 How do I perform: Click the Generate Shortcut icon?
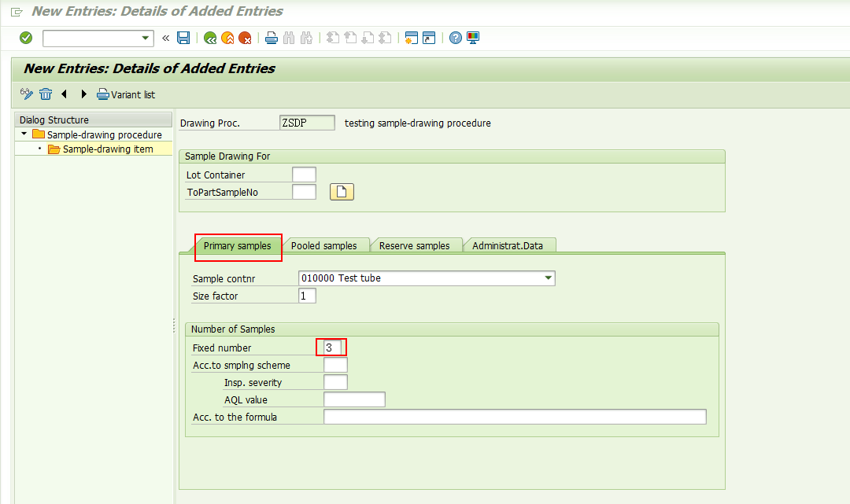429,38
